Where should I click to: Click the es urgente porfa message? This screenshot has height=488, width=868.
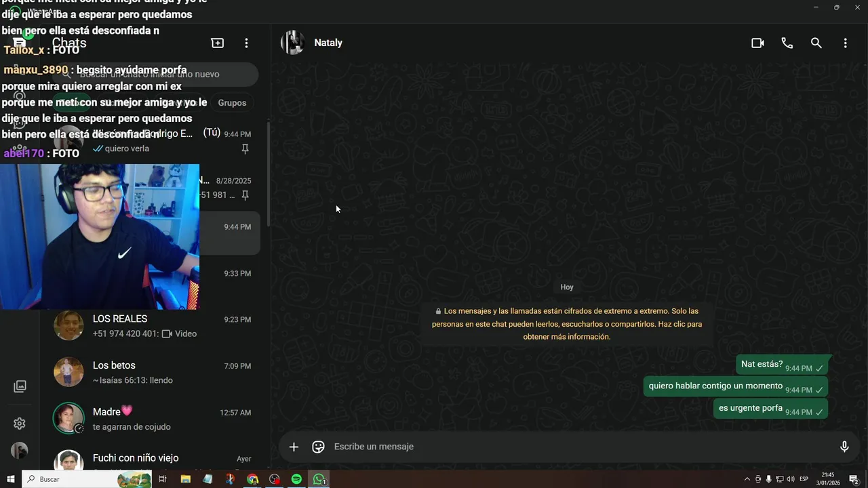pos(771,409)
